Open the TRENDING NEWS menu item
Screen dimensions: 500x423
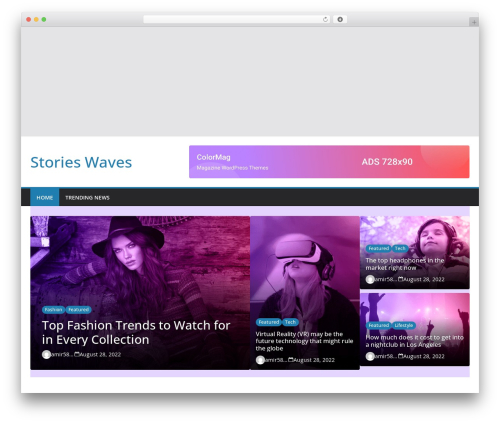pos(87,198)
